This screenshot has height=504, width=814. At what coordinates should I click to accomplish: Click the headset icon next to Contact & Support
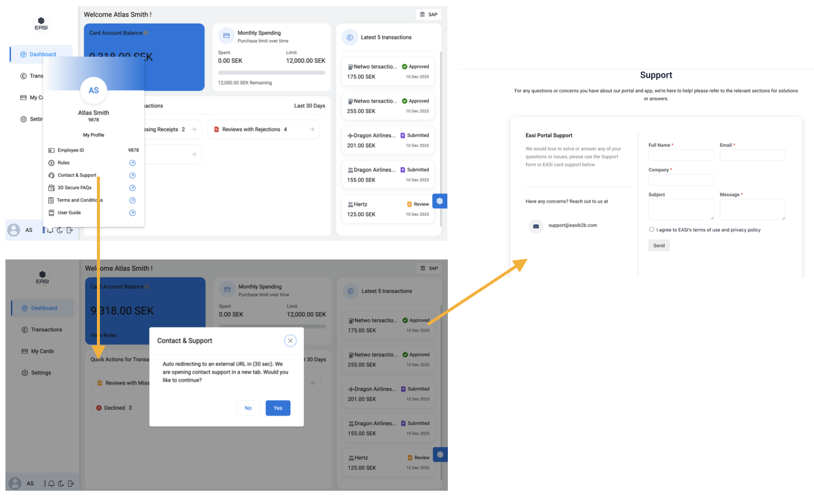pyautogui.click(x=51, y=175)
